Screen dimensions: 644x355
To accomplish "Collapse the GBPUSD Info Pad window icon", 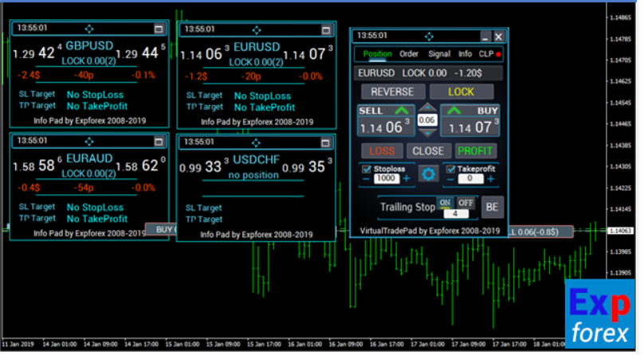I will click(x=159, y=29).
